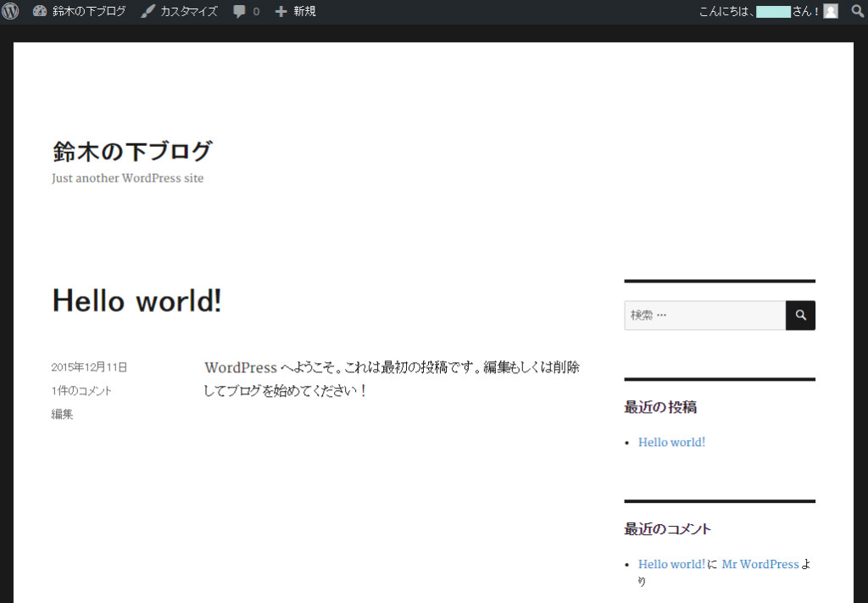Click the WordPress logo in the admin bar

click(x=9, y=11)
